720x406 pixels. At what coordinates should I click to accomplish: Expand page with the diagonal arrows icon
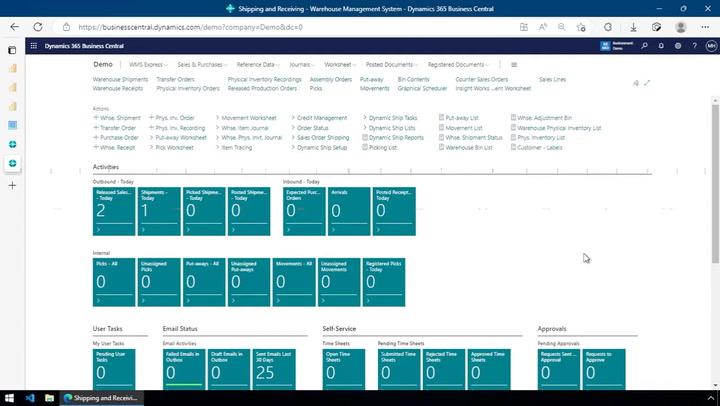coord(647,83)
